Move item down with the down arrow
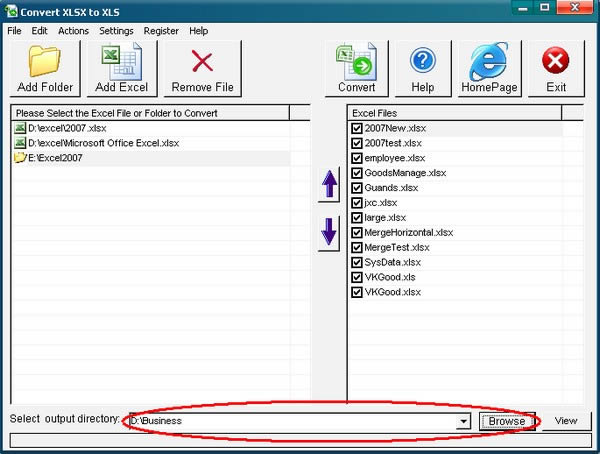This screenshot has height=454, width=600. point(329,232)
